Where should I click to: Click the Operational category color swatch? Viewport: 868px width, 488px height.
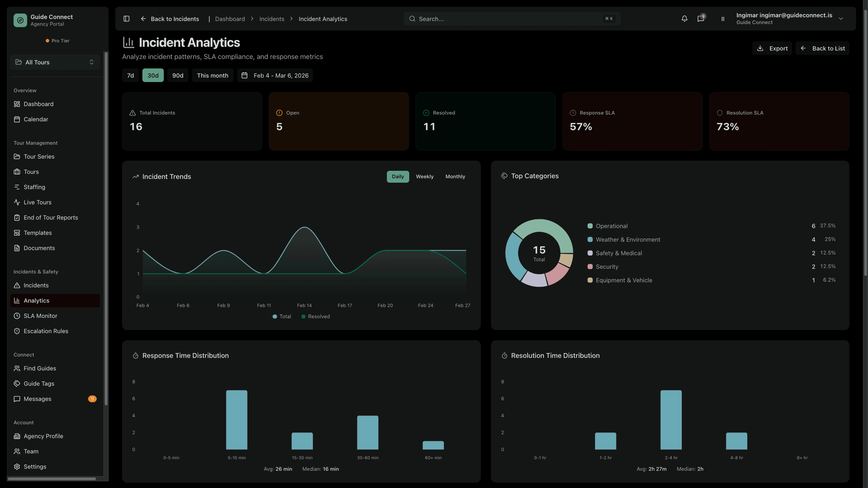590,226
